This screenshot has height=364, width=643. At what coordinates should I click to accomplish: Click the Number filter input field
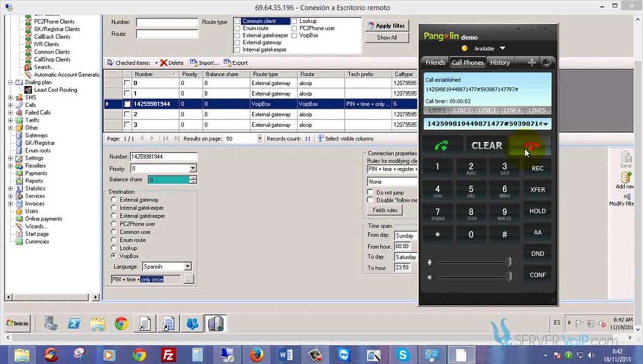pos(167,23)
